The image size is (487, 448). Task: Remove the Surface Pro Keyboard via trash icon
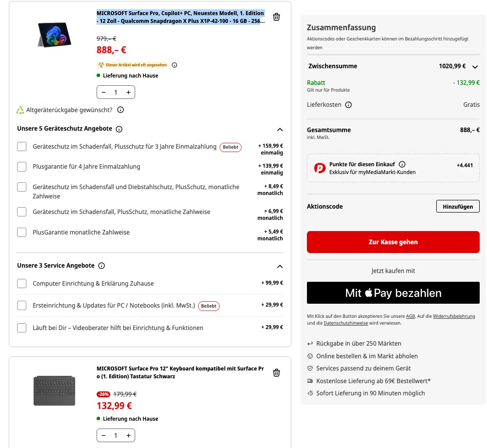pos(276,373)
